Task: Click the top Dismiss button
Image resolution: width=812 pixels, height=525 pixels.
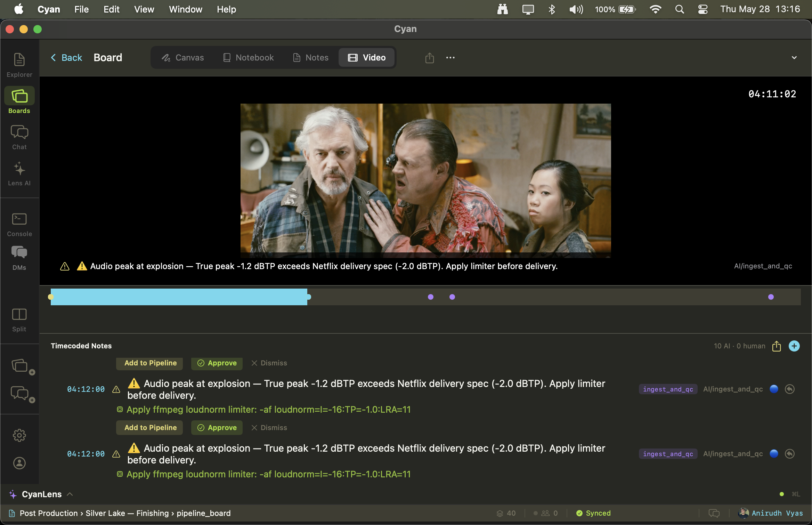Action: (269, 363)
